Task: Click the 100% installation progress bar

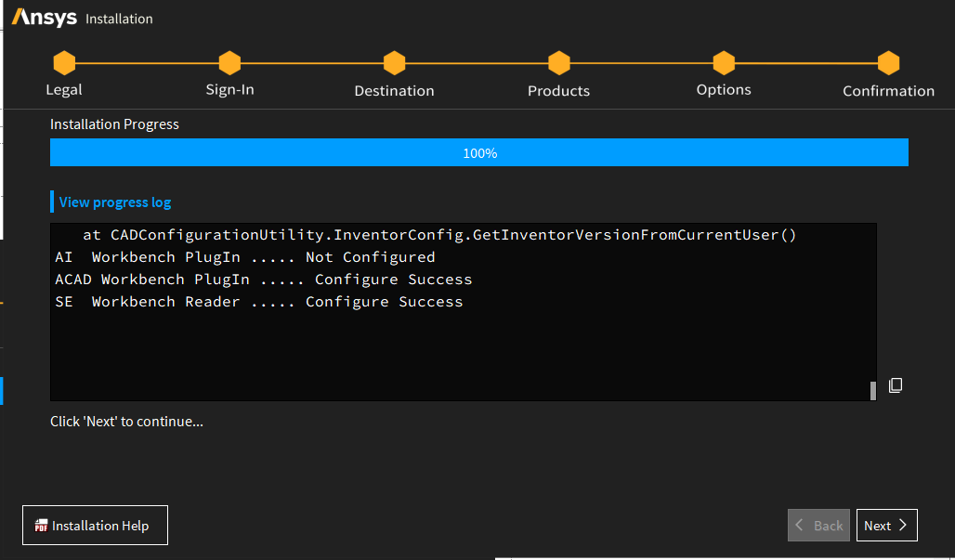Action: (479, 153)
